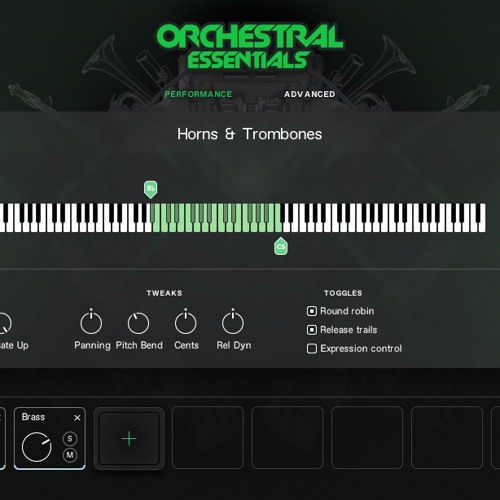Click the Brass slot volume knob
This screenshot has height=500, width=500.
(36, 447)
